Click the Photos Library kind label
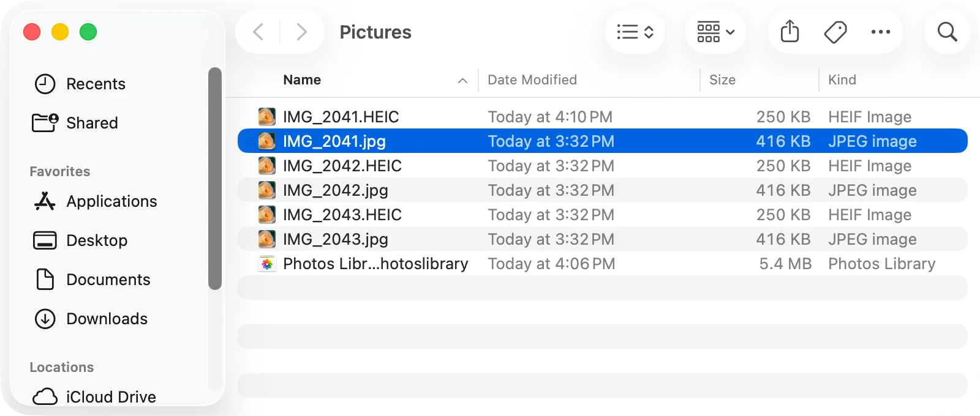 pyautogui.click(x=882, y=264)
